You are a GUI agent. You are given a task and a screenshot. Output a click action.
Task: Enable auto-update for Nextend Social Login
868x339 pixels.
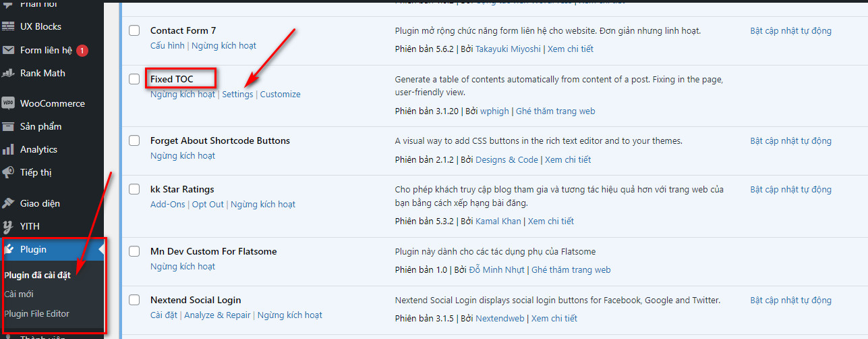(791, 300)
